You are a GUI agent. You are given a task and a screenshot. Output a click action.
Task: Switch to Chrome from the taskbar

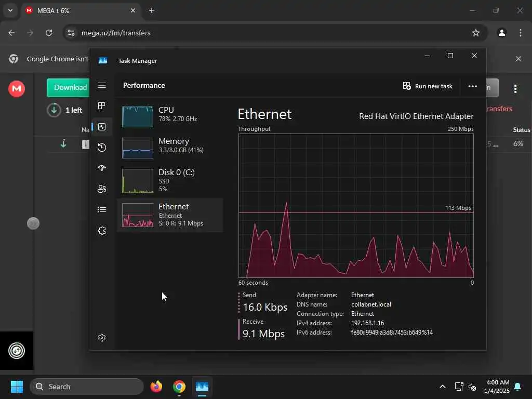tap(179, 387)
